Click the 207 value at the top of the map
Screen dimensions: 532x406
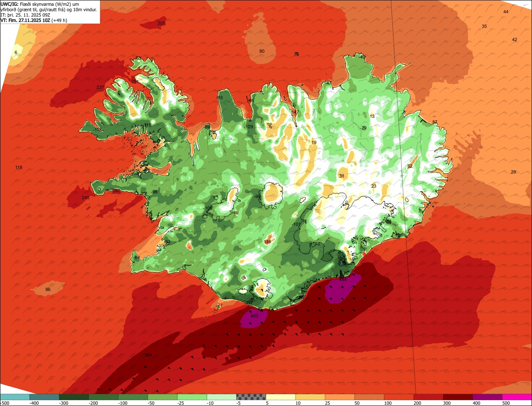coord(161,23)
